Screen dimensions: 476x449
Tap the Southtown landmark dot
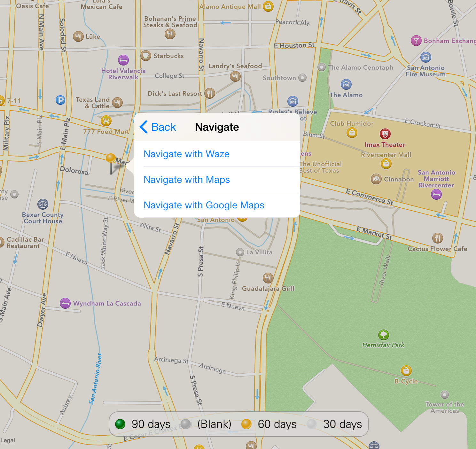tap(302, 78)
